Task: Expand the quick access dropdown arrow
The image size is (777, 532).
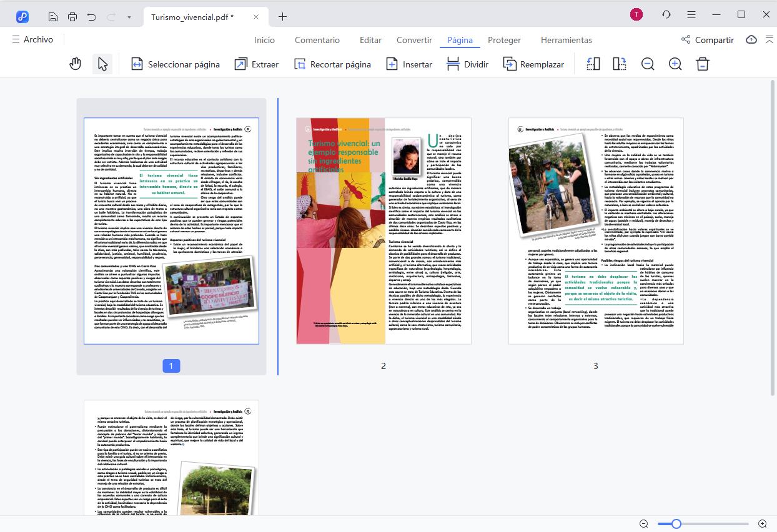Action: (129, 17)
